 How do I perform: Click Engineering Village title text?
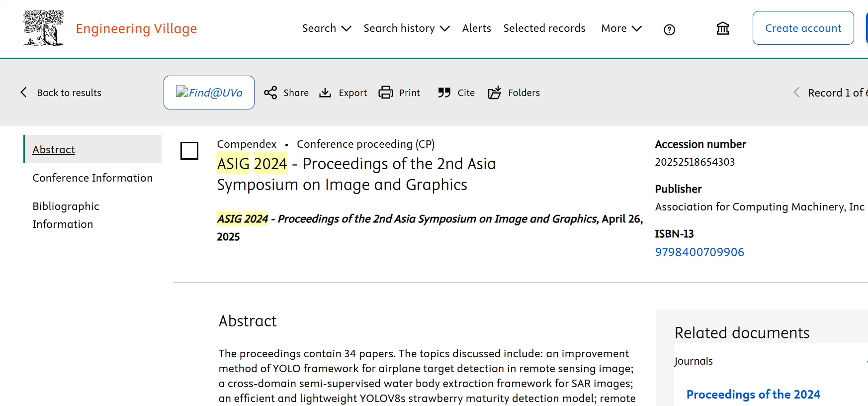[x=137, y=28]
